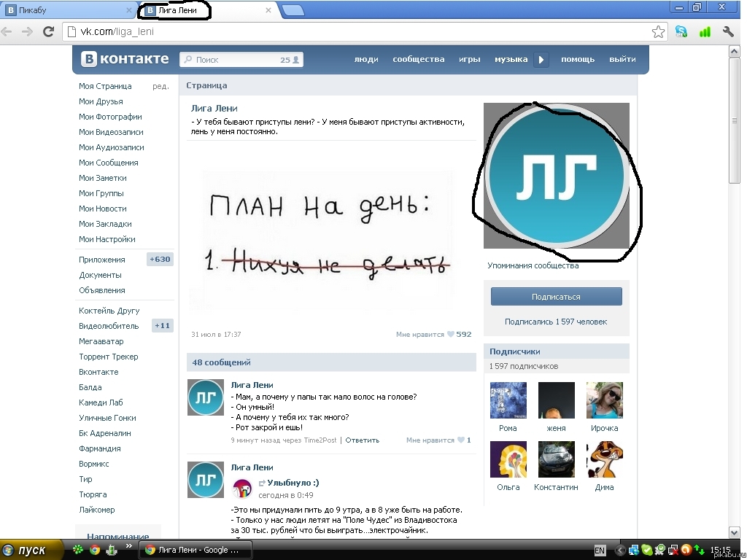
Task: Open Торрент Трекер link
Action: (109, 357)
